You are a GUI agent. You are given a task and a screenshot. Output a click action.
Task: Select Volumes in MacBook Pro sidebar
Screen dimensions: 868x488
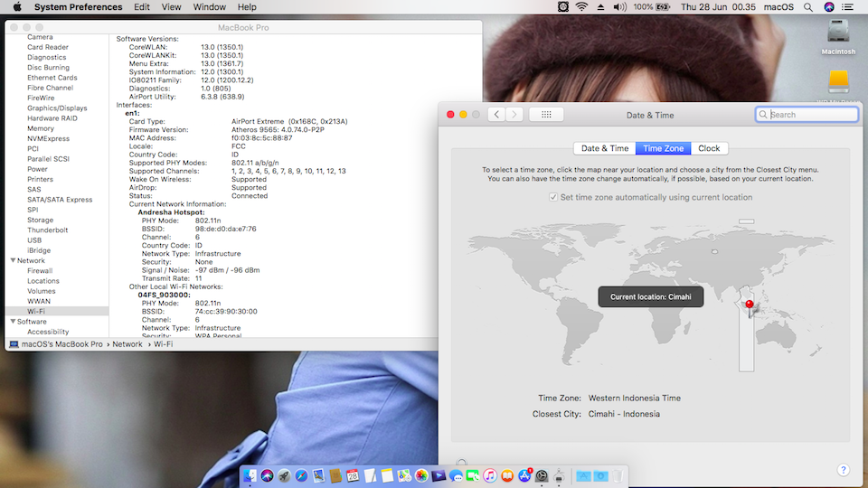(x=42, y=291)
